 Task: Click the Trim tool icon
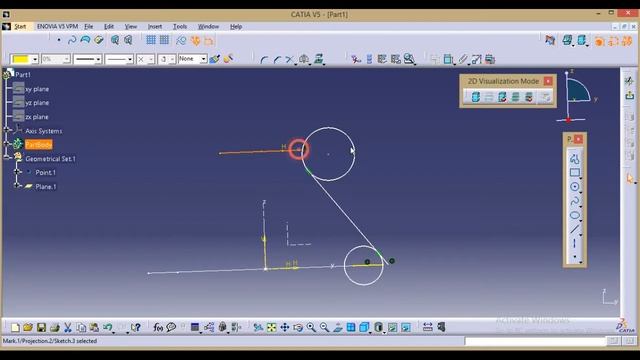pos(290,60)
